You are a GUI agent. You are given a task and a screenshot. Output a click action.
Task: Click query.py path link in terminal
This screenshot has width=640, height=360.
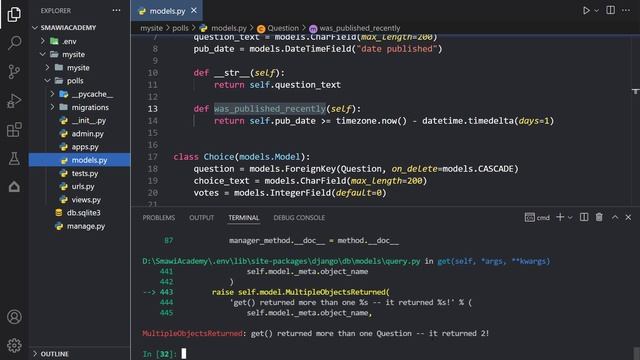coord(281,261)
